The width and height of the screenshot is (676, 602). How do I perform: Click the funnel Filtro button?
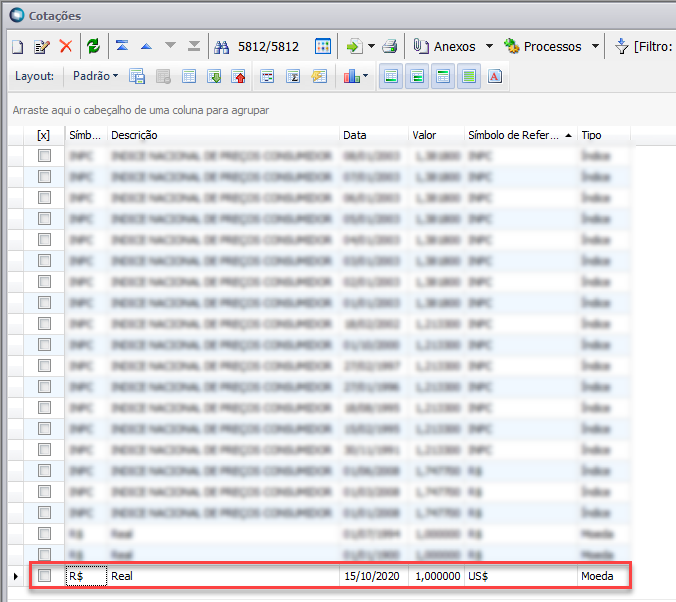coord(644,46)
